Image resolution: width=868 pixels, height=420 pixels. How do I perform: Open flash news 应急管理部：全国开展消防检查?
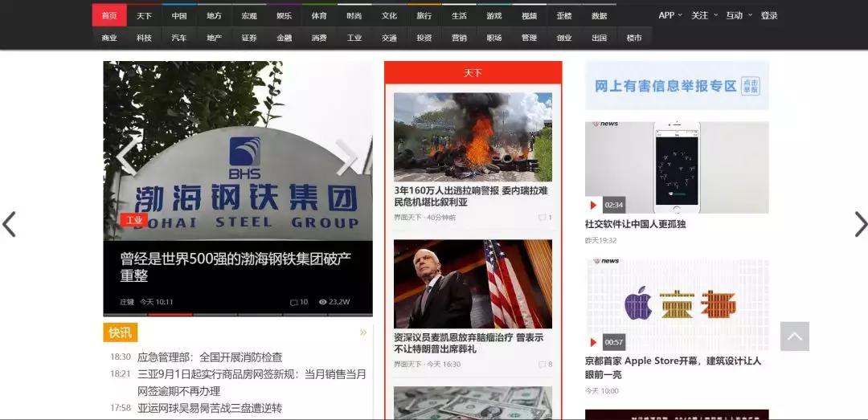210,357
